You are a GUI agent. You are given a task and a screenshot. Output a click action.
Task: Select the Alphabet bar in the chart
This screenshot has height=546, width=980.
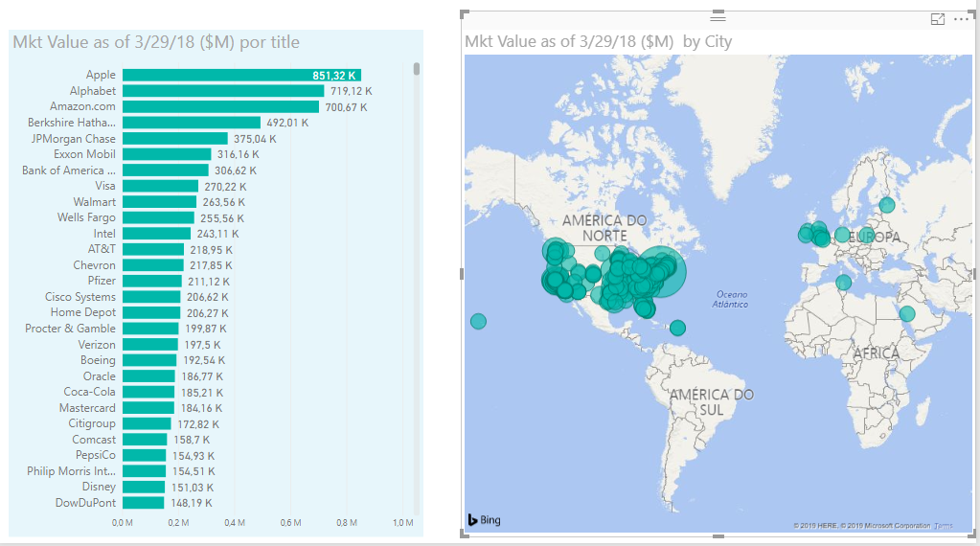(x=223, y=91)
